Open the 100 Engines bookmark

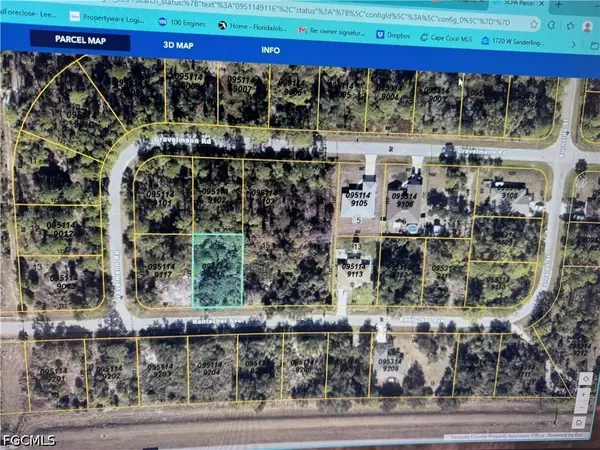click(182, 23)
